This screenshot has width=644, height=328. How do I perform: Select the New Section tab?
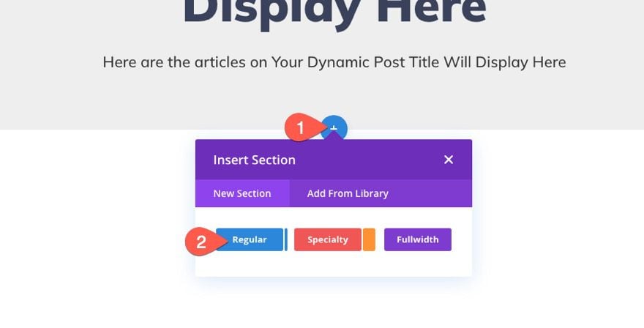pyautogui.click(x=242, y=193)
